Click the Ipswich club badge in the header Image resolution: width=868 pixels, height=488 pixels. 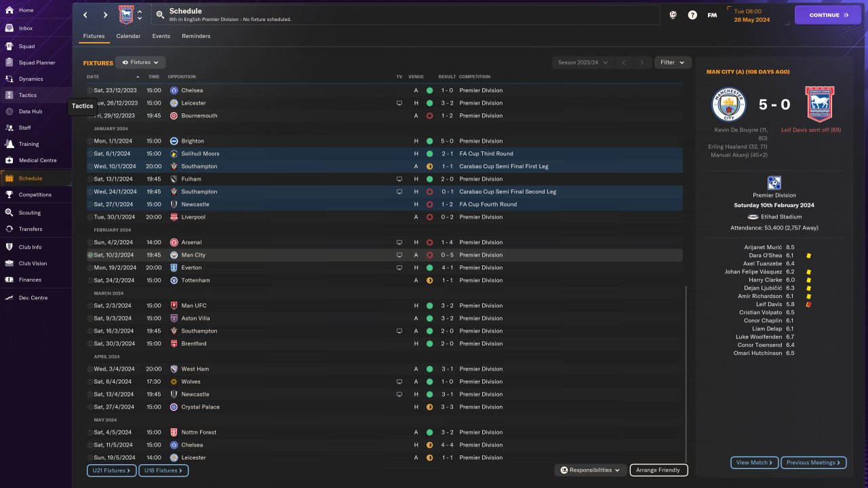126,15
